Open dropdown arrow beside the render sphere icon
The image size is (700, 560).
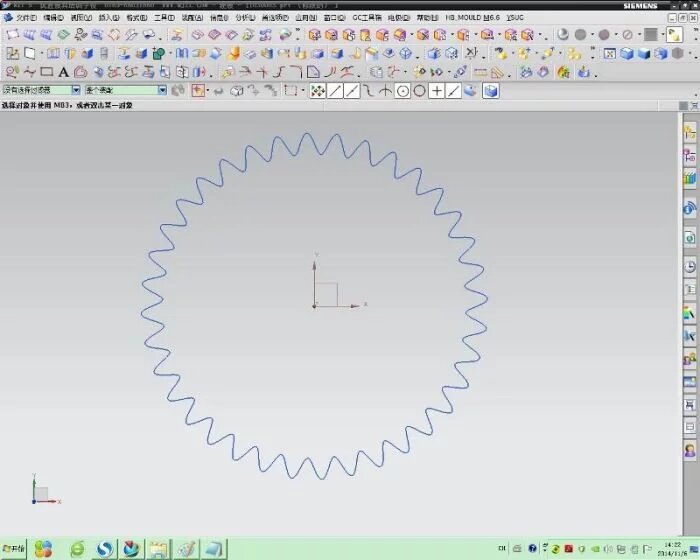pyautogui.click(x=592, y=35)
